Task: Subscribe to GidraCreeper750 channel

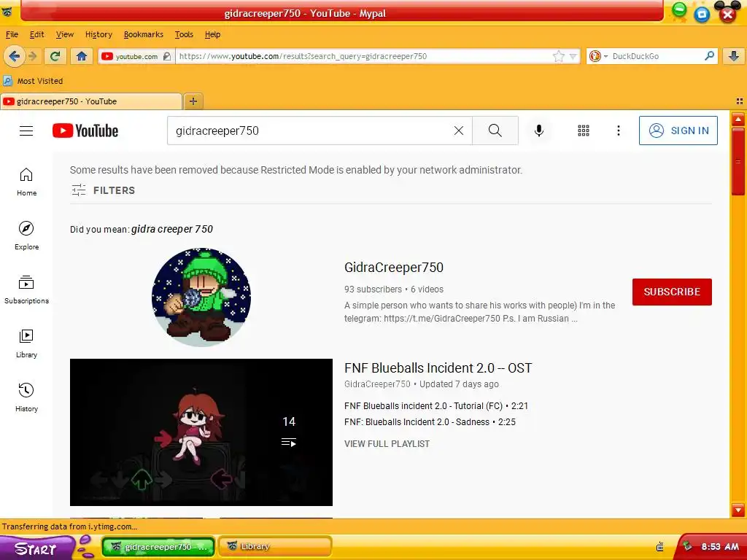Action: [x=672, y=292]
